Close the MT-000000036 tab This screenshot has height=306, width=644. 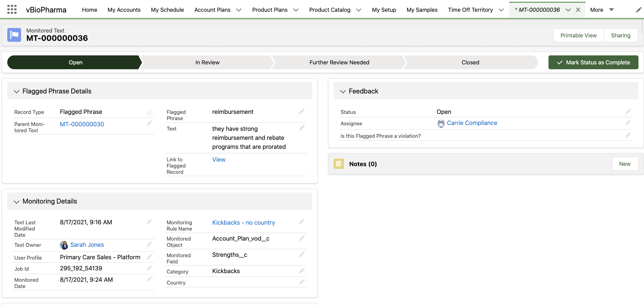(x=578, y=10)
